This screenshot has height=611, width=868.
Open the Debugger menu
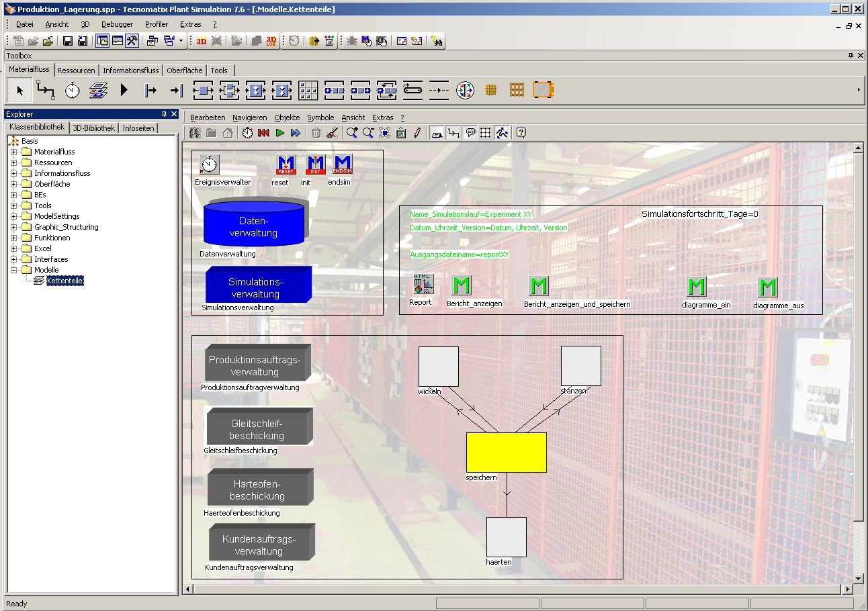pos(117,24)
